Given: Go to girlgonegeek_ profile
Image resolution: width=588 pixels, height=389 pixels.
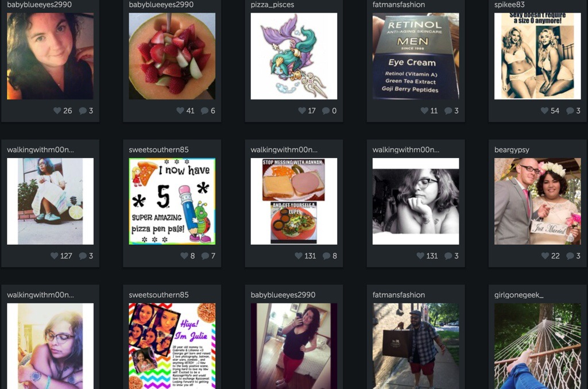Looking at the screenshot, I should click(x=519, y=295).
